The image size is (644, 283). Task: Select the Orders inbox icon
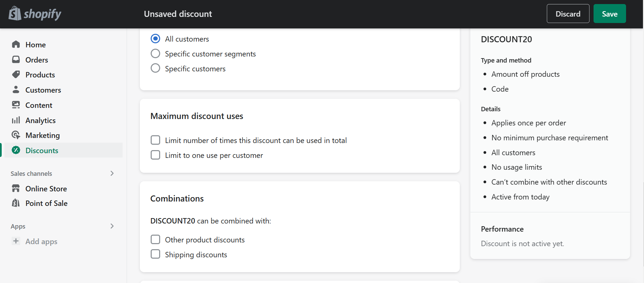coord(16,60)
